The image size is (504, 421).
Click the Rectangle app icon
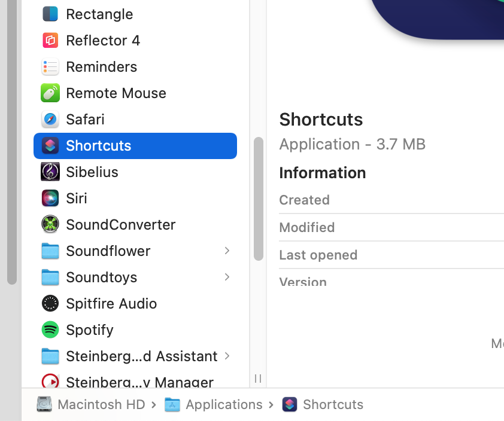tap(50, 14)
